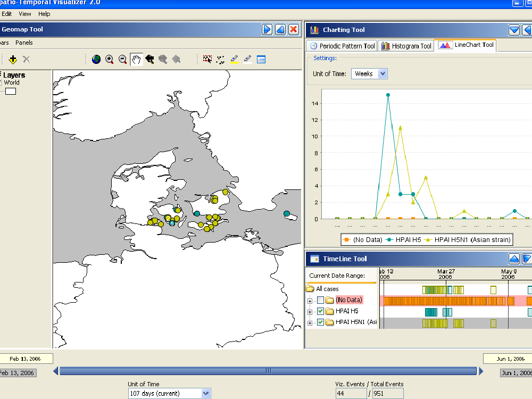This screenshot has width=532, height=399.
Task: Select the zoom in magnifier tool
Action: click(x=109, y=60)
